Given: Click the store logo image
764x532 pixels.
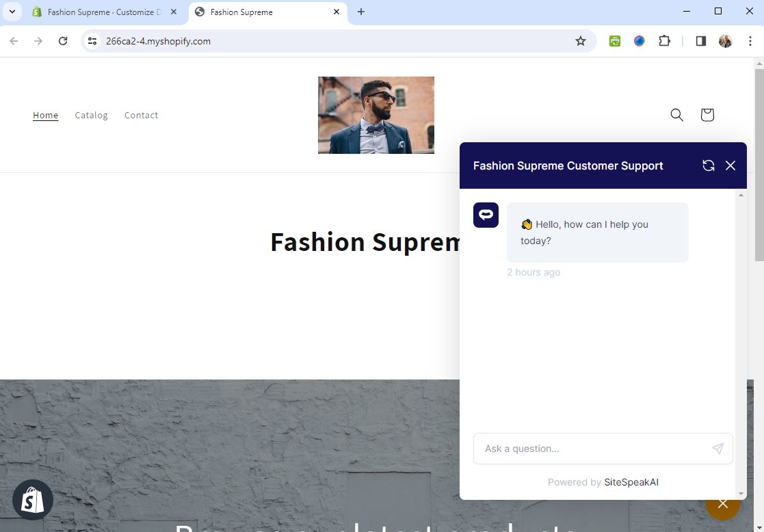Looking at the screenshot, I should (376, 115).
